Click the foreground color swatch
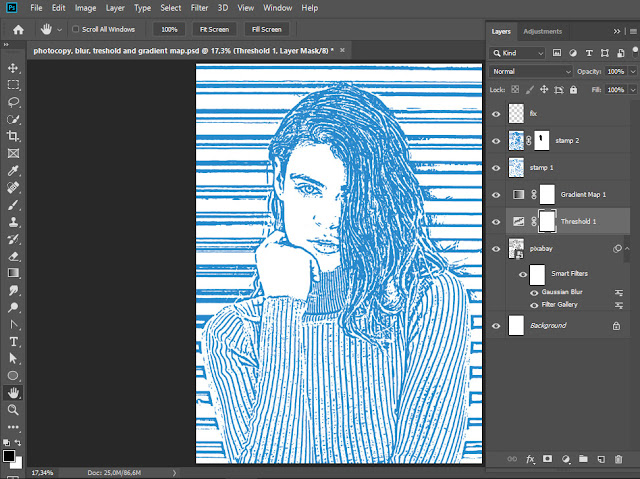 tap(9, 456)
